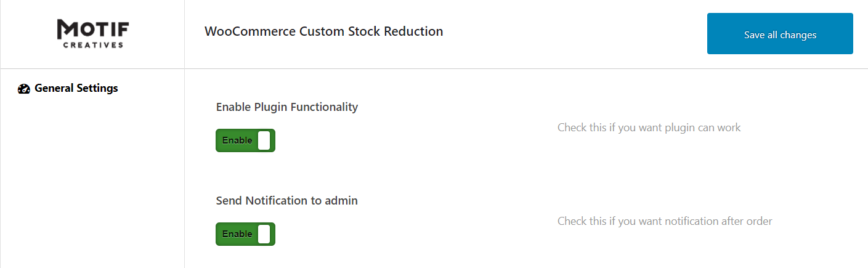The image size is (868, 268).
Task: Toggle the Send Notification to admin switch
Action: [x=245, y=234]
